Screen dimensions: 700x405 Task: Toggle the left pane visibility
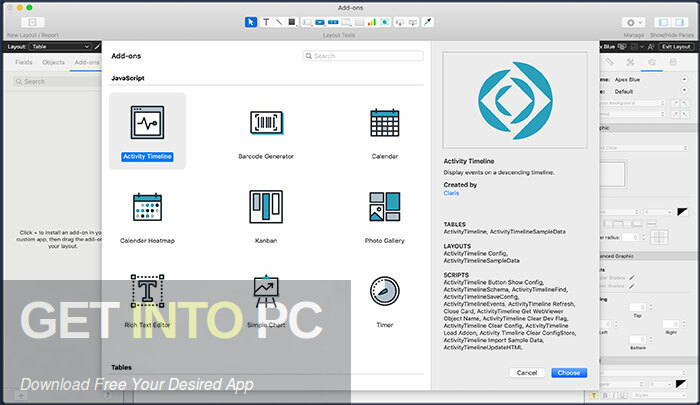point(664,22)
